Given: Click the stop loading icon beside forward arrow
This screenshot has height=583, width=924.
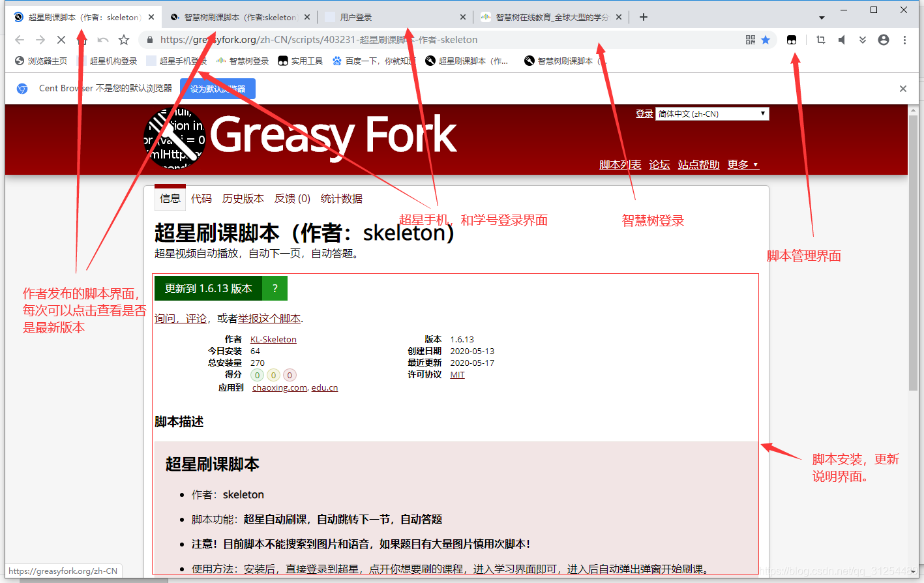Looking at the screenshot, I should (61, 40).
